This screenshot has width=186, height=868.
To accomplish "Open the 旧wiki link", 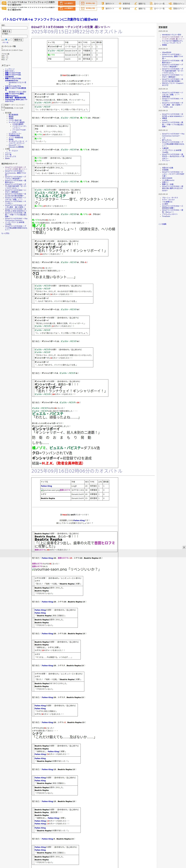I will coord(7,158).
